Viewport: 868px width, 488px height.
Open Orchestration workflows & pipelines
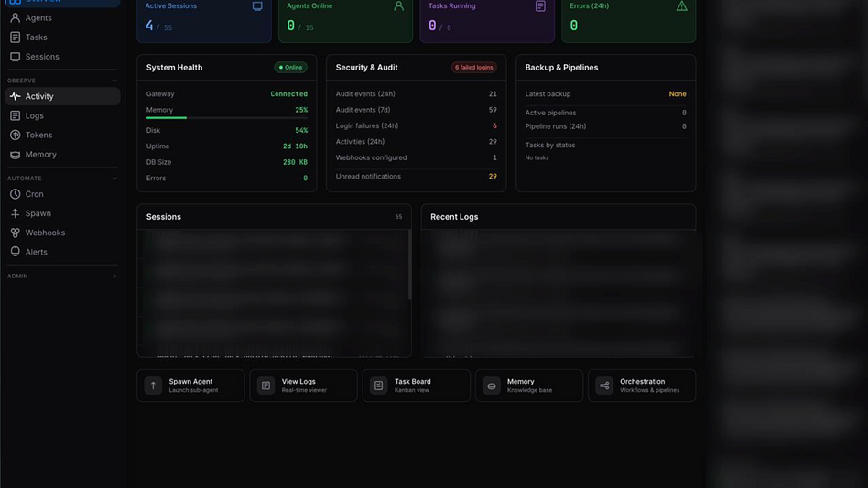click(642, 385)
